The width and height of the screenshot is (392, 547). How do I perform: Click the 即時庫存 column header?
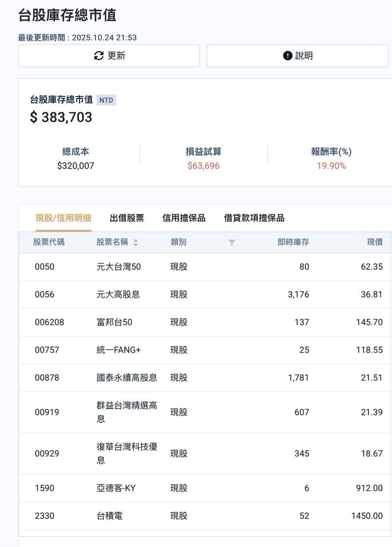point(293,242)
